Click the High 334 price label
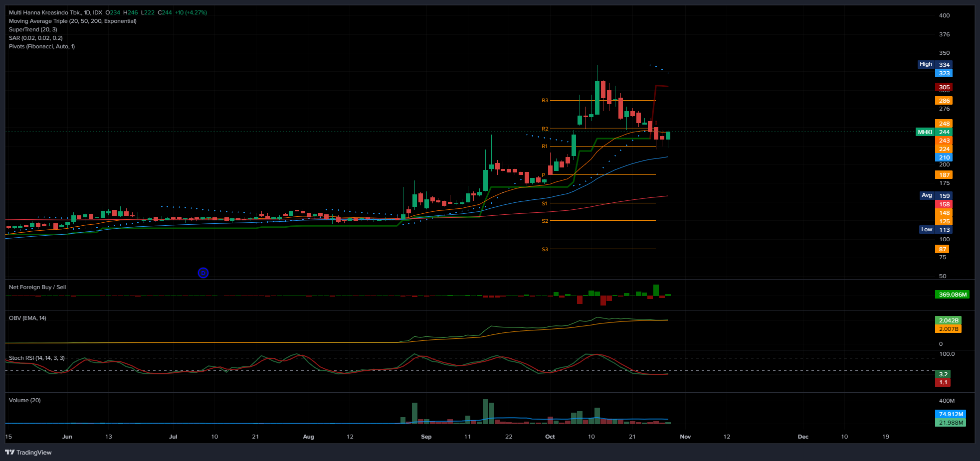Viewport: 980px width, 461px height. coord(935,64)
